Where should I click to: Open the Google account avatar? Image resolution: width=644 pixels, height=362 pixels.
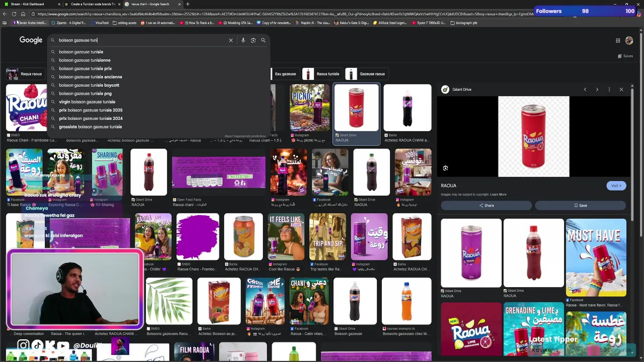tap(629, 41)
